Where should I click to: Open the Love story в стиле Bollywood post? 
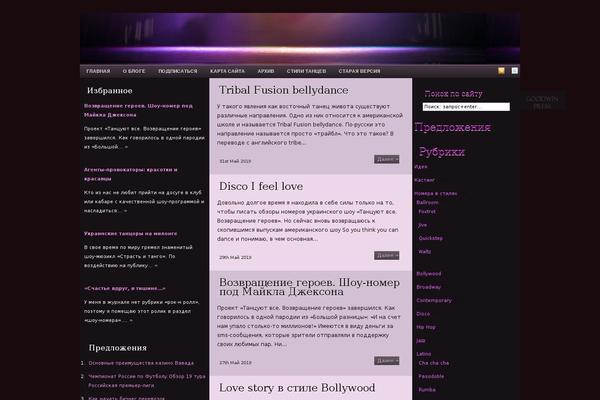click(x=297, y=388)
